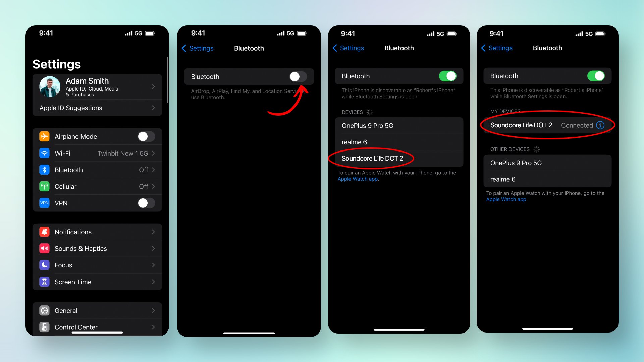Select Soundcore Life DOT 2 device
Viewport: 644px width, 362px height.
coord(372,158)
